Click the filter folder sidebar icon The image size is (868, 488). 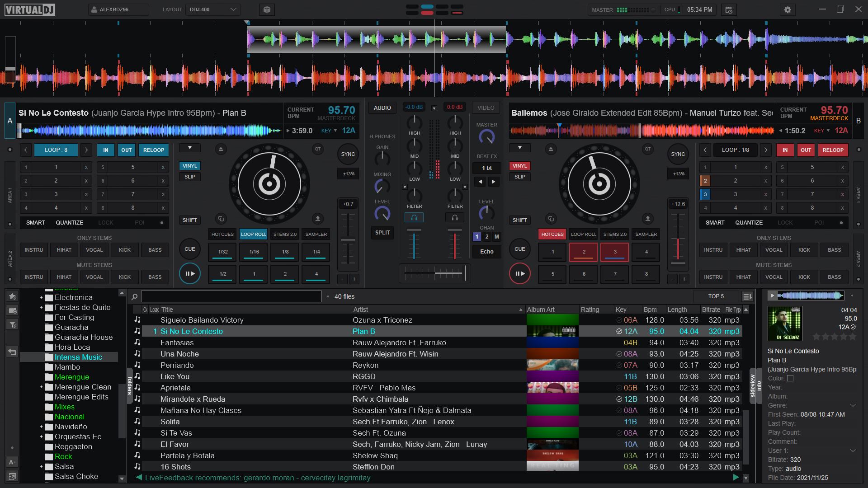click(12, 324)
